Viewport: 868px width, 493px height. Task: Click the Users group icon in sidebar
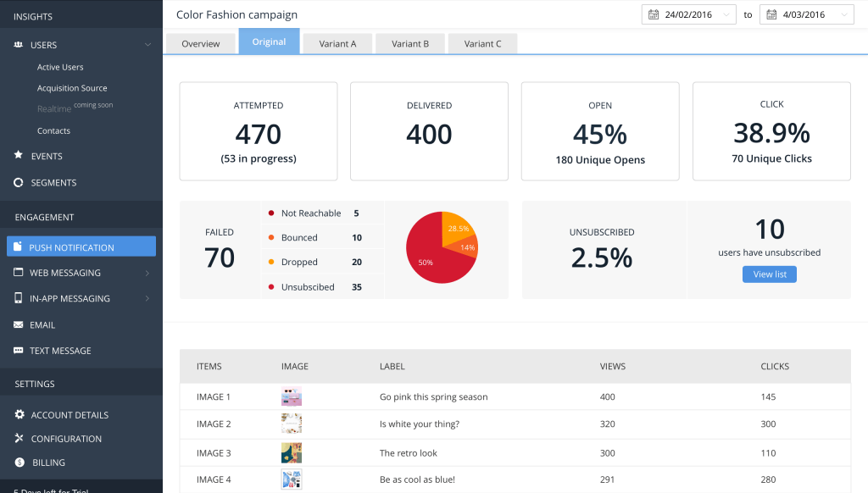tap(19, 45)
